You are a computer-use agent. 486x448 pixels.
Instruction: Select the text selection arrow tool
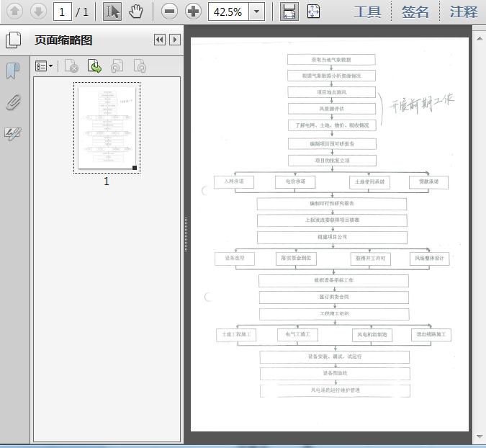[x=112, y=11]
